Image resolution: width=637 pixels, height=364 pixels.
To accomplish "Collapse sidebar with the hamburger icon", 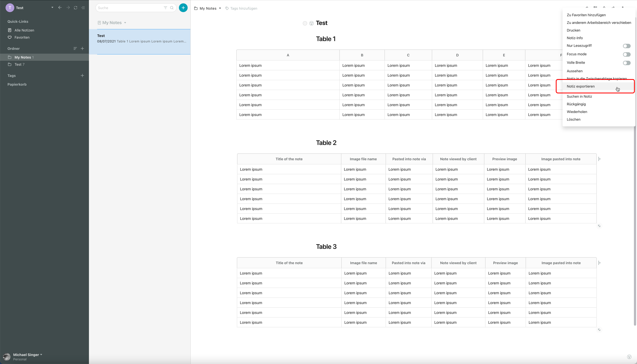I will pyautogui.click(x=83, y=8).
